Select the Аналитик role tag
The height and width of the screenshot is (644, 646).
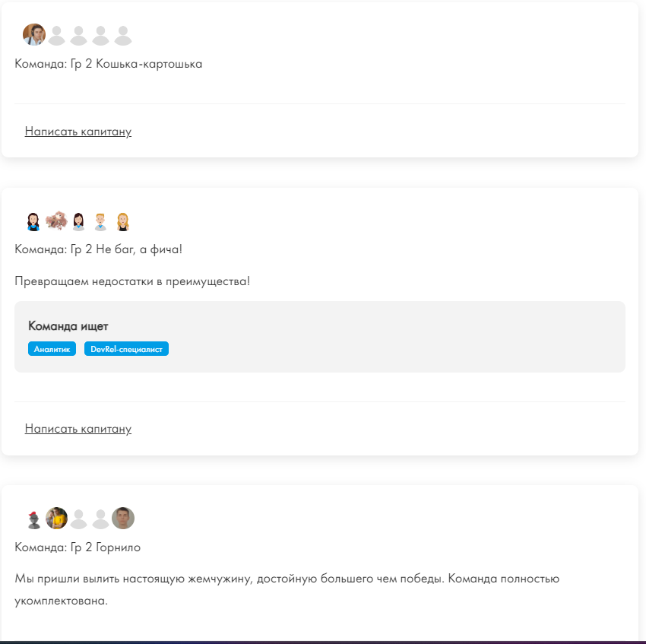point(52,349)
